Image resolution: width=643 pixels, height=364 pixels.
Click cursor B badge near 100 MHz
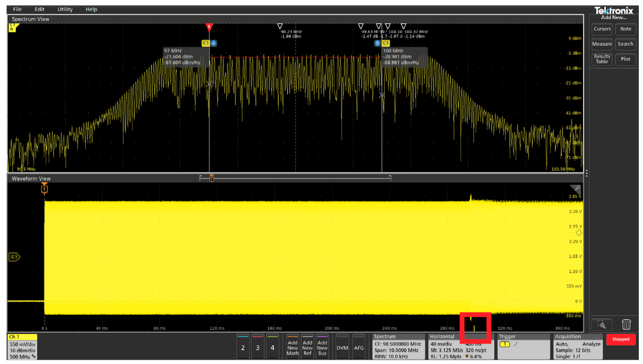pos(378,43)
